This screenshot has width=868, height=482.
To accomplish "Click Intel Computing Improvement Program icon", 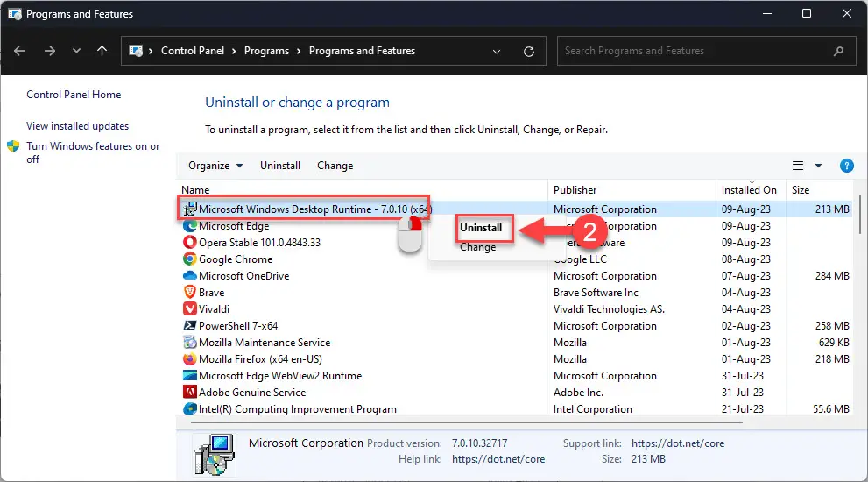I will tap(190, 409).
